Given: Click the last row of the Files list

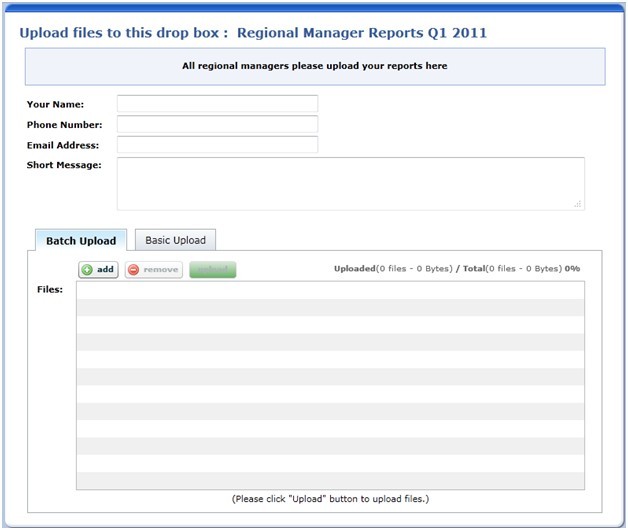Looking at the screenshot, I should tap(330, 480).
